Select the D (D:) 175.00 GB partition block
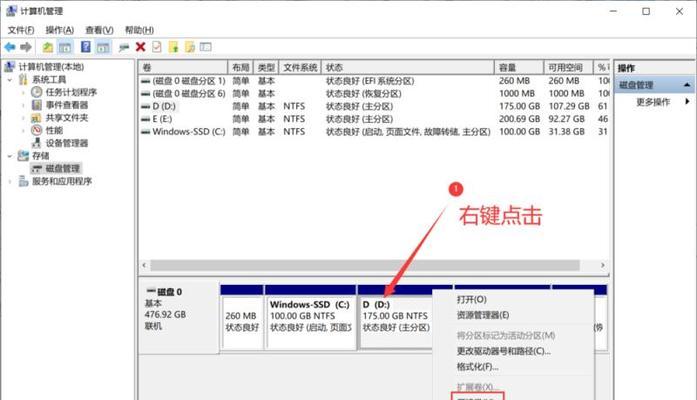The height and width of the screenshot is (400, 697). pyautogui.click(x=396, y=317)
